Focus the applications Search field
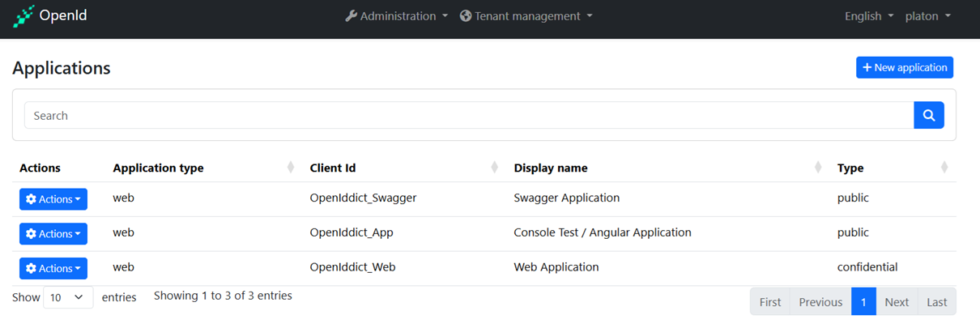Image resolution: width=980 pixels, height=328 pixels. pos(468,116)
